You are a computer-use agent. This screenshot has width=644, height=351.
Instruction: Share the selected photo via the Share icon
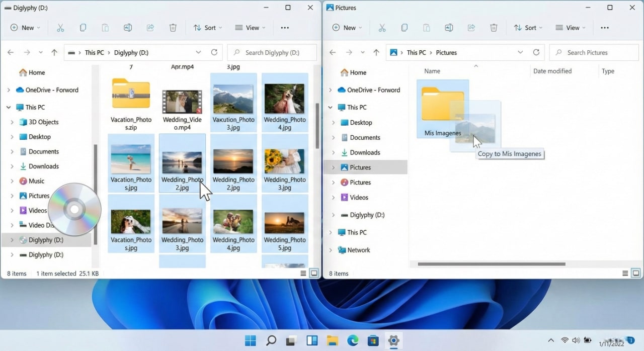(x=150, y=28)
